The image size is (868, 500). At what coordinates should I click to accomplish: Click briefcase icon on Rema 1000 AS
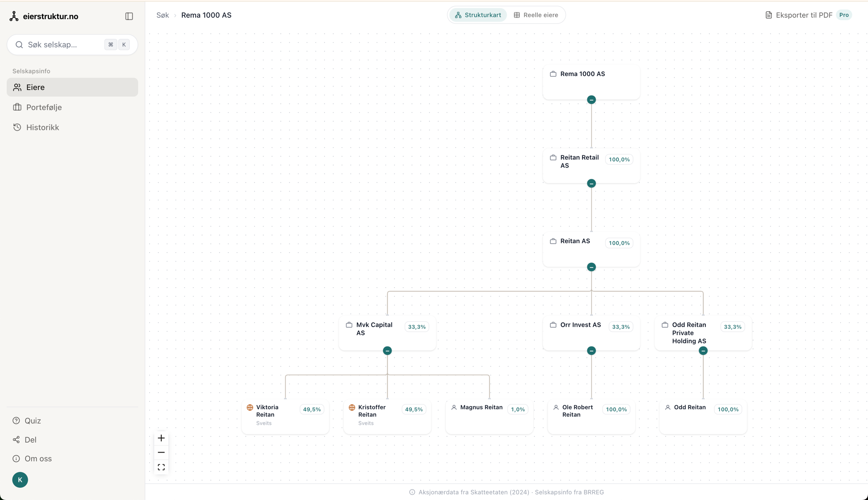[553, 74]
